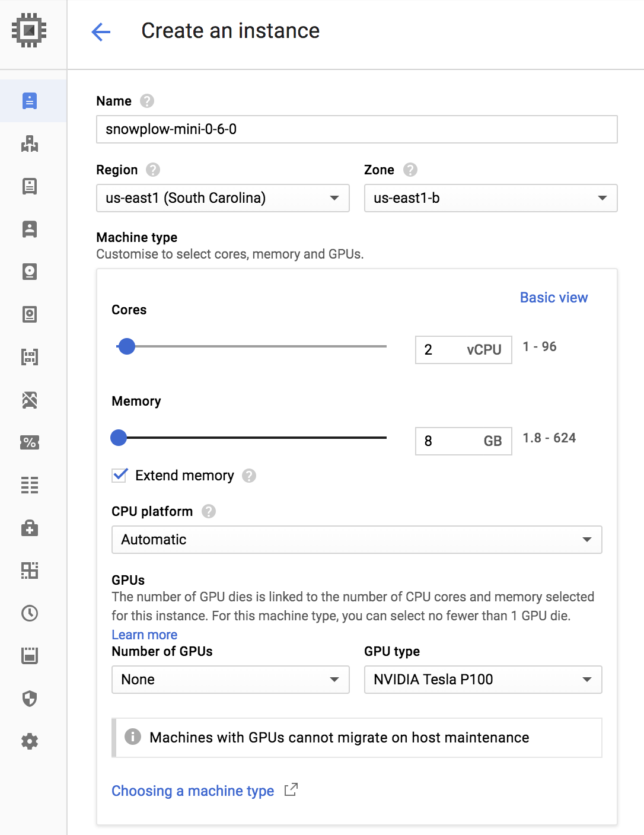Open the Zone us-east1-b dropdown
Image resolution: width=644 pixels, height=835 pixels.
coord(490,198)
